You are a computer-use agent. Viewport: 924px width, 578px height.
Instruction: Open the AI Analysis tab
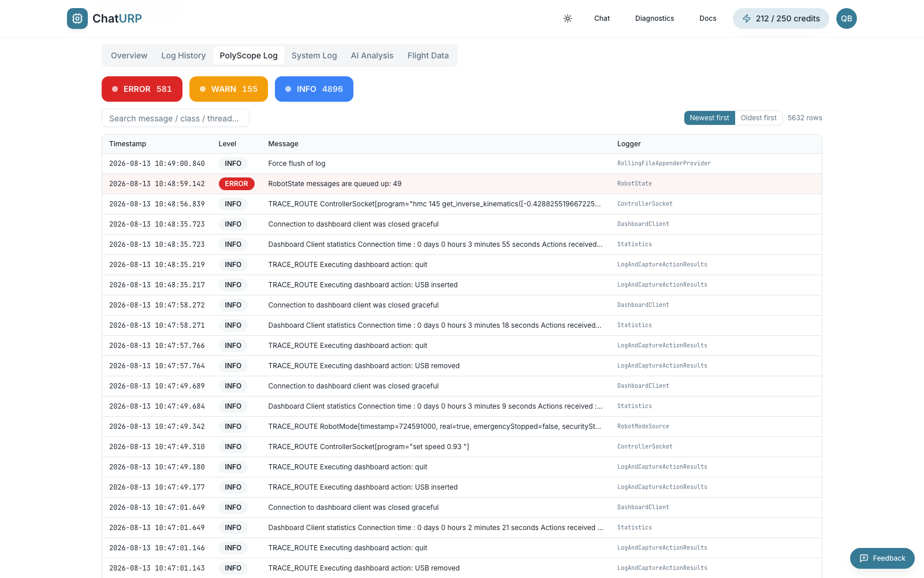372,55
